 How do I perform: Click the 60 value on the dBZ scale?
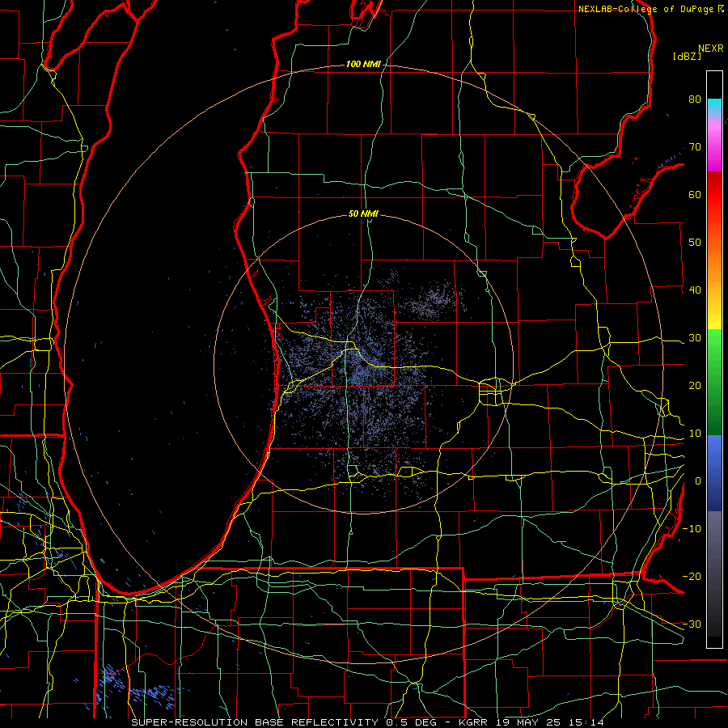coord(695,194)
